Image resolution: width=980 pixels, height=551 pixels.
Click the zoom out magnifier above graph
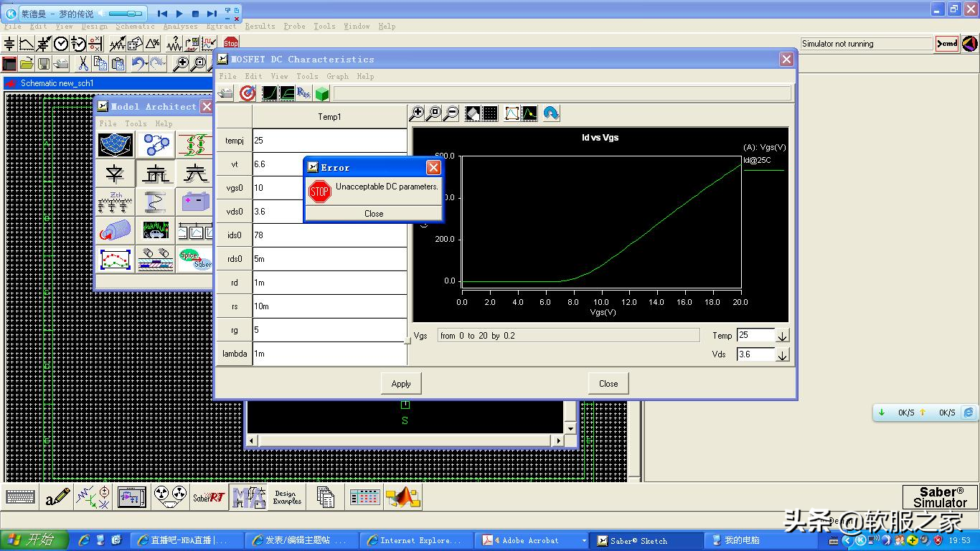(x=451, y=113)
